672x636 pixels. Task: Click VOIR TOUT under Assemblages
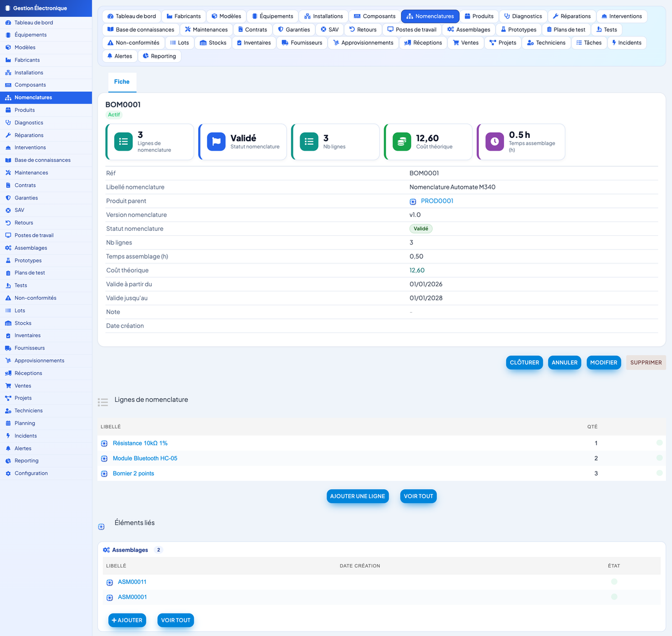click(176, 620)
